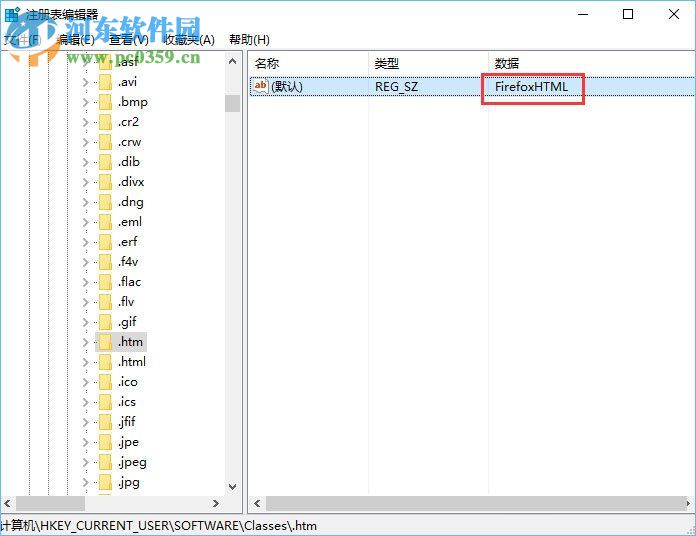Open the 帮助(H) menu
The height and width of the screenshot is (536, 696).
click(x=249, y=40)
